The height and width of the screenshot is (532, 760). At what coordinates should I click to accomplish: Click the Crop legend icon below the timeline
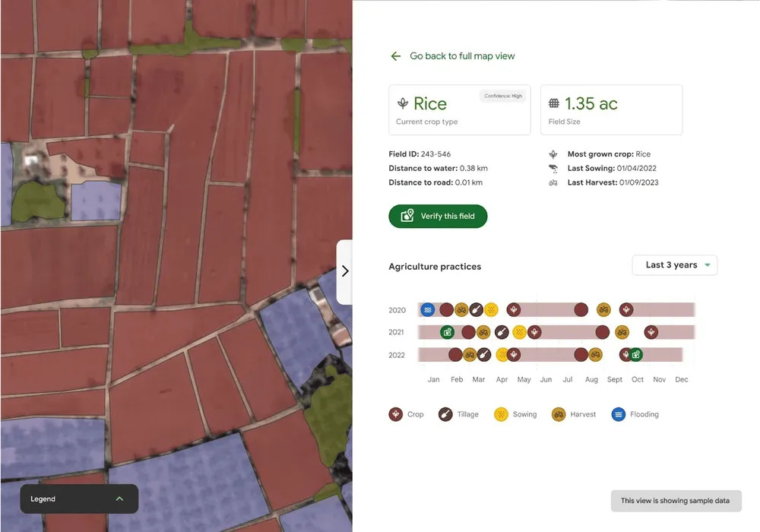[x=395, y=414]
